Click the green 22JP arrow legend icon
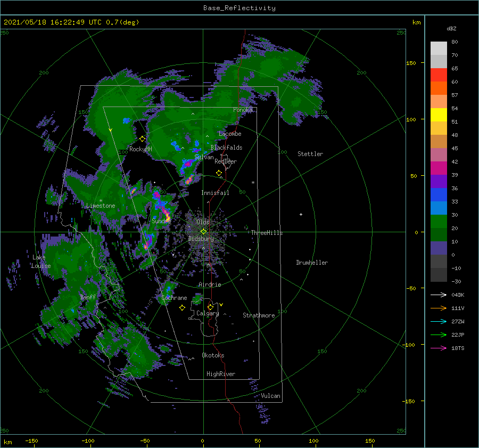The width and height of the screenshot is (479, 448). (x=439, y=335)
